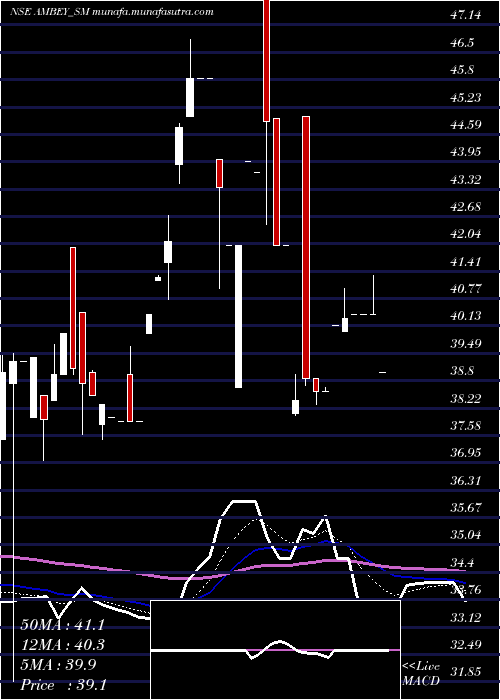Click the NSE AMBEY_SM munafasutra title text

tap(111, 12)
